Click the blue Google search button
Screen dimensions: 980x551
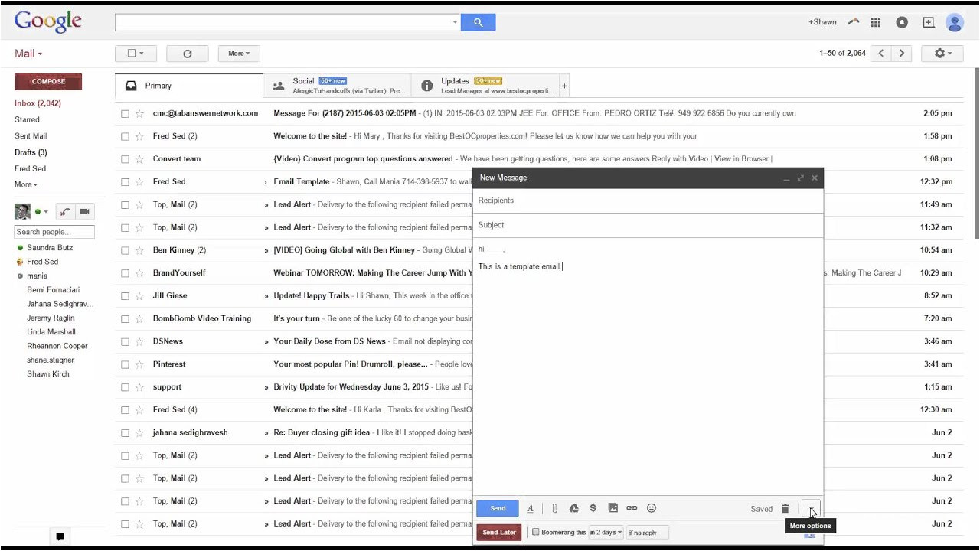tap(479, 21)
